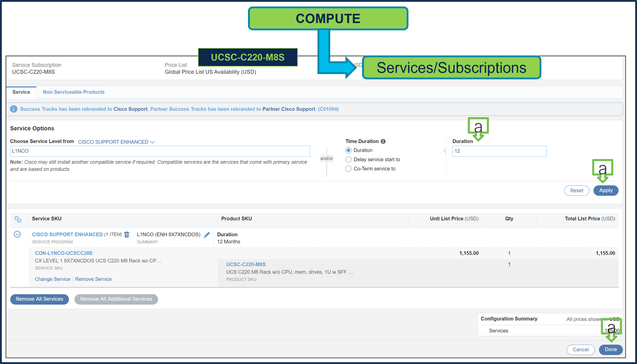637x364 pixels.
Task: Select the Service tab
Action: 21,92
